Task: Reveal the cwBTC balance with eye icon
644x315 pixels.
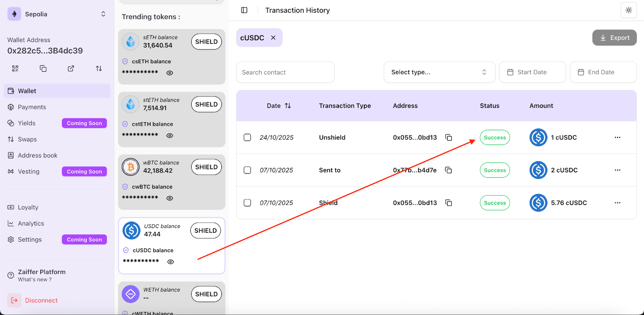Action: pyautogui.click(x=170, y=198)
